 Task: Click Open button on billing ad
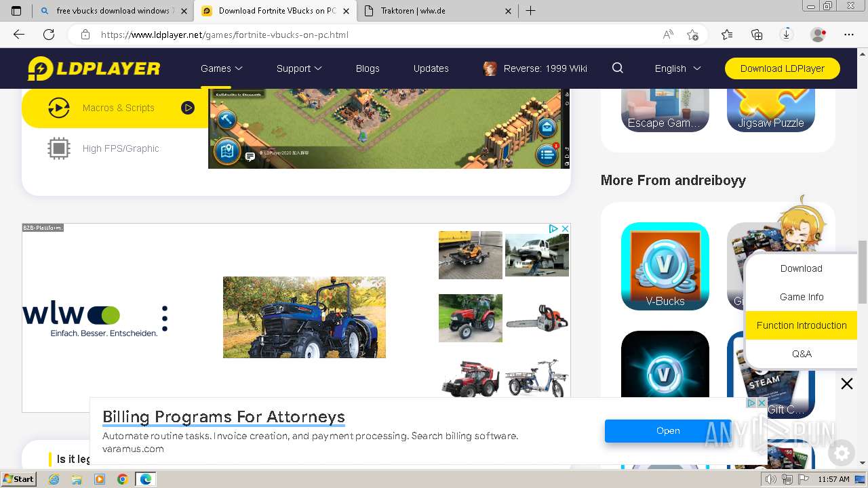(668, 430)
